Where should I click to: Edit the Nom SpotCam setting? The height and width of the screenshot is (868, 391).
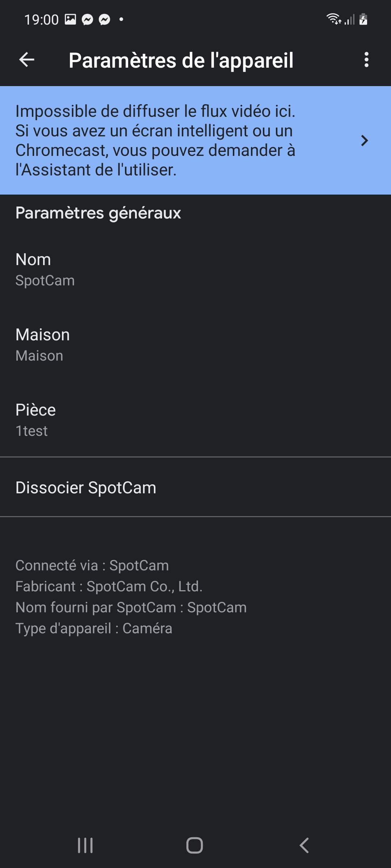click(195, 270)
